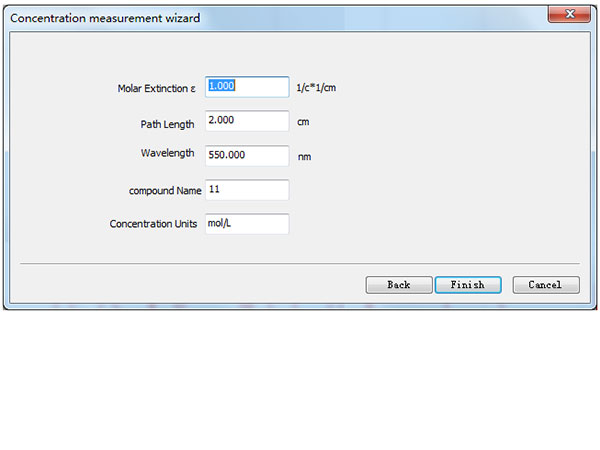Select the Wavelength field showing 550.000
The height and width of the screenshot is (450, 600).
coord(247,156)
